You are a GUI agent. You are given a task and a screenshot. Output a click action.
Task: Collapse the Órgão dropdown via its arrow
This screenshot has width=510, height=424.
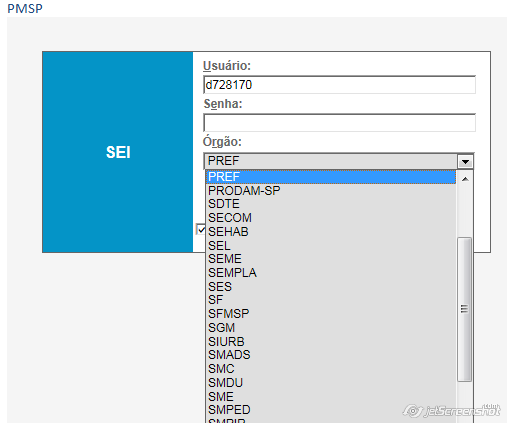(x=465, y=162)
